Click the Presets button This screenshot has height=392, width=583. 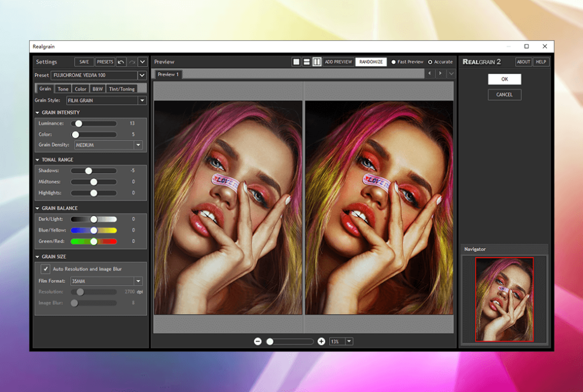click(105, 62)
